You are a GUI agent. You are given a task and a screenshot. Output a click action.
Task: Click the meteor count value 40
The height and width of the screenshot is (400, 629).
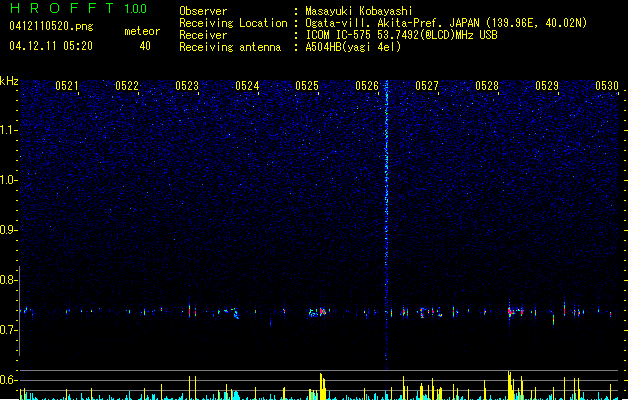tap(145, 46)
